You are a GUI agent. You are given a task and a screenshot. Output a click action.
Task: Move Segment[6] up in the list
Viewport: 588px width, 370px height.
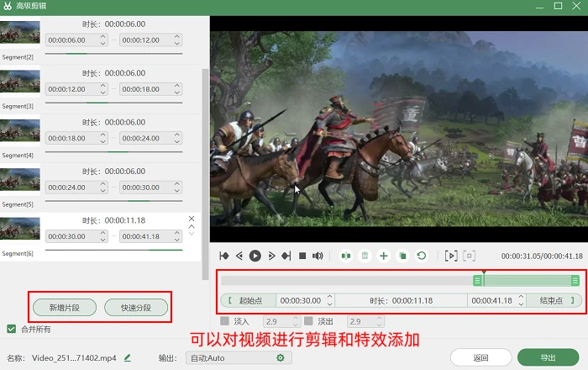click(192, 227)
